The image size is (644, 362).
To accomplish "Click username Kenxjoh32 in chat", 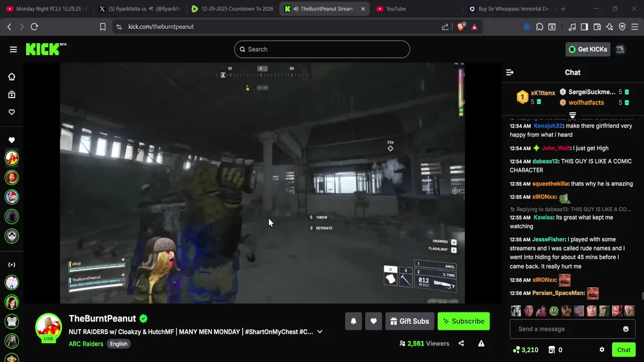I will (x=548, y=126).
